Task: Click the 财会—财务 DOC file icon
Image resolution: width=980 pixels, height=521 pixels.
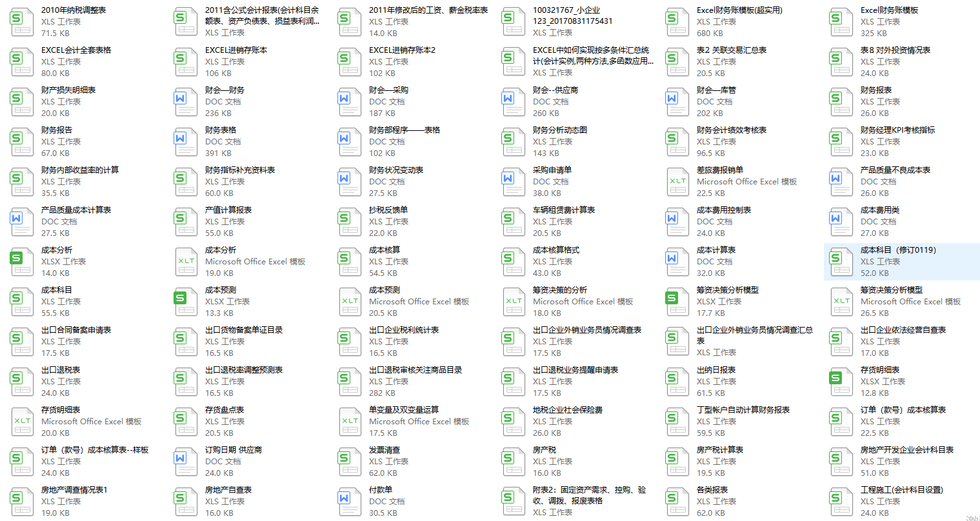Action: click(186, 102)
